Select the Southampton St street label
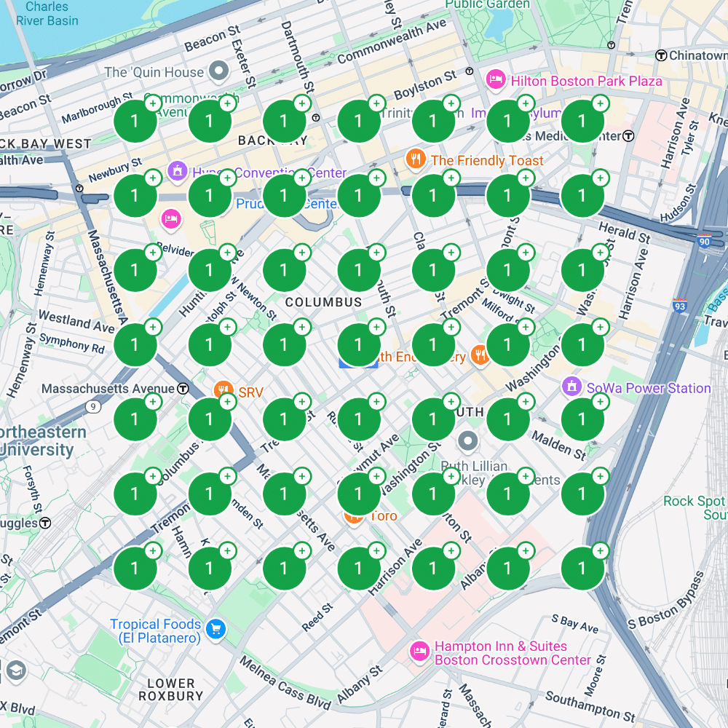This screenshot has width=728, height=728. pyautogui.click(x=590, y=706)
